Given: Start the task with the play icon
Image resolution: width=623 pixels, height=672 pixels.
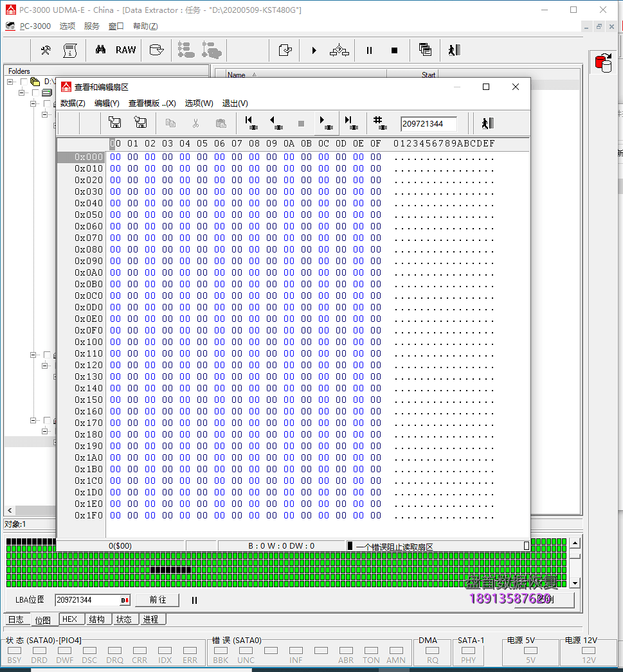Looking at the screenshot, I should coord(314,51).
